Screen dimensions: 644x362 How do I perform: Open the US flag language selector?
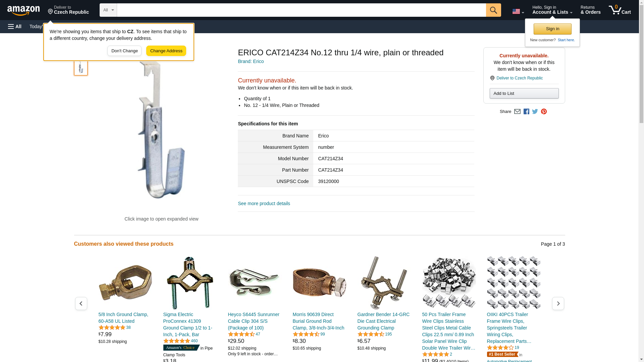click(518, 11)
